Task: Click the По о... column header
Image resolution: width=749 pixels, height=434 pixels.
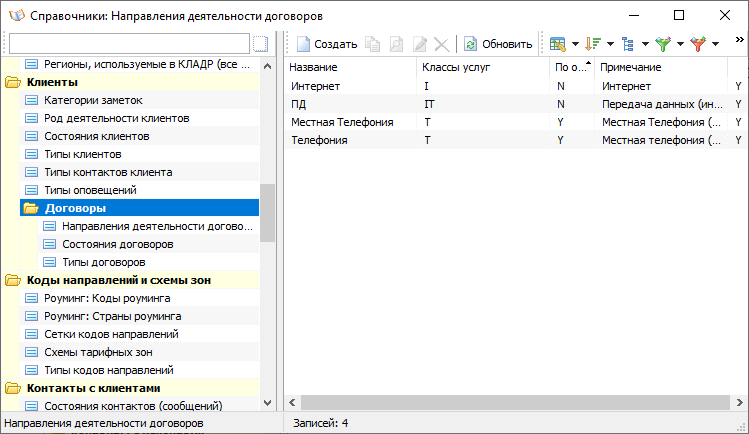Action: (x=572, y=67)
